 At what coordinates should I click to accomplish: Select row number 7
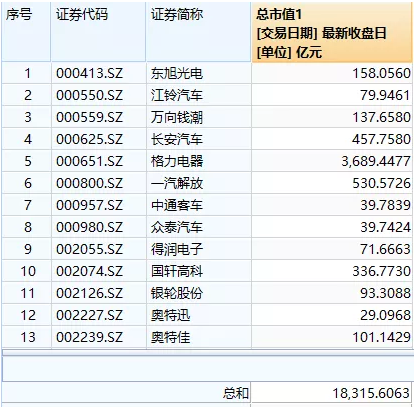tap(26, 205)
